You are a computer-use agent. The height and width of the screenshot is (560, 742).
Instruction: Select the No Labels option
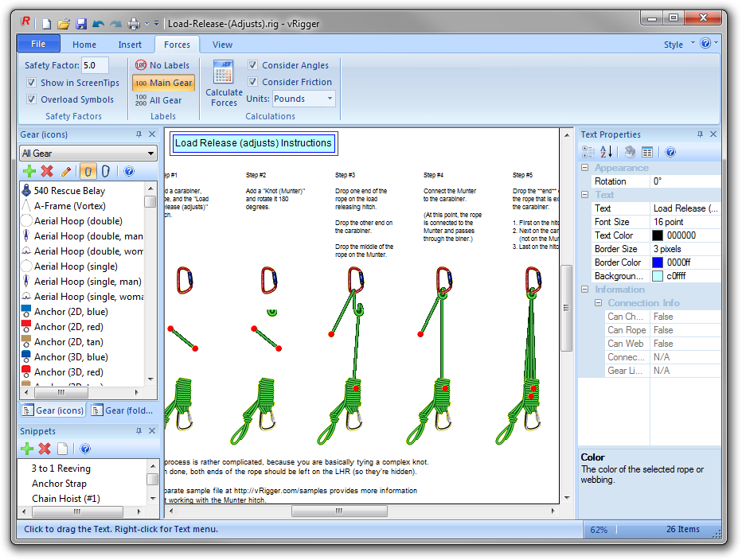pos(162,65)
